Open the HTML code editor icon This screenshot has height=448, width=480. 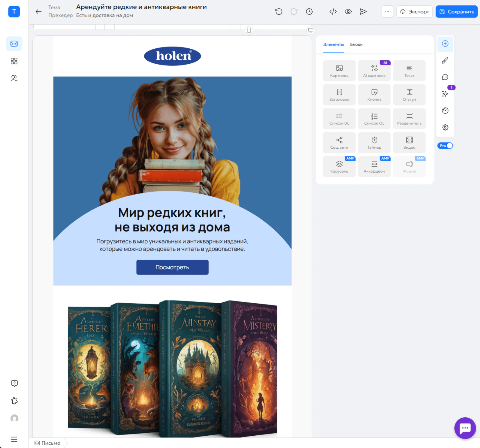(333, 12)
